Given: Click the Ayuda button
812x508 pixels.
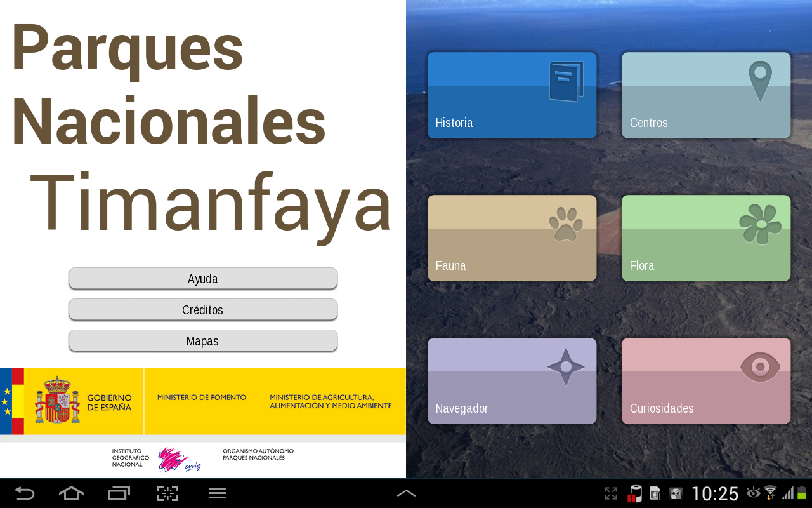Looking at the screenshot, I should tap(203, 279).
